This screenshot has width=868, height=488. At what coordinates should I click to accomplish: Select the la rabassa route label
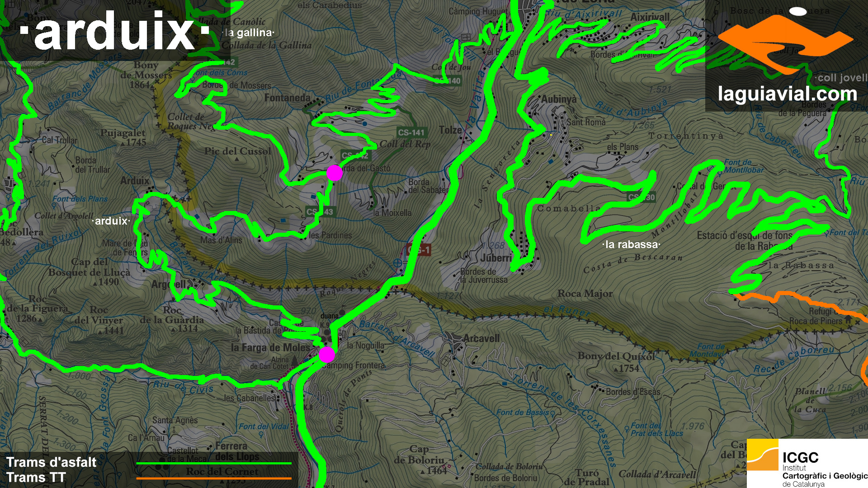[x=631, y=244]
